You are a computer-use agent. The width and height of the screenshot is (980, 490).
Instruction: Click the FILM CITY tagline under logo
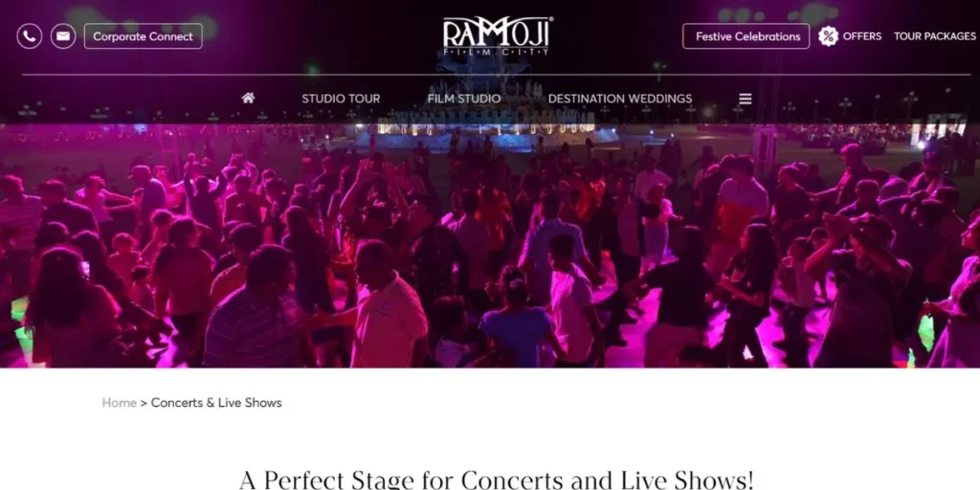[x=497, y=53]
